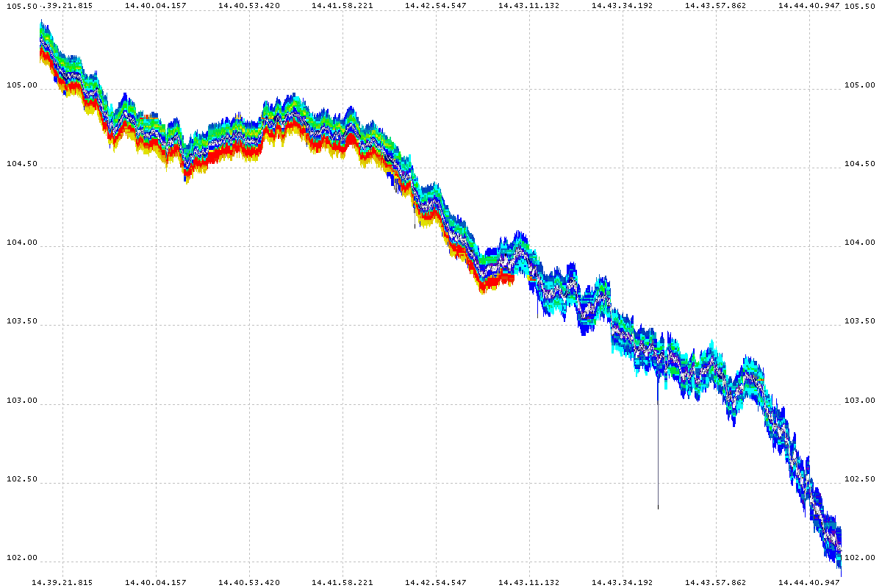Click the bottom tip of the long downward price spike
The height and width of the screenshot is (588, 882).
coord(658,508)
